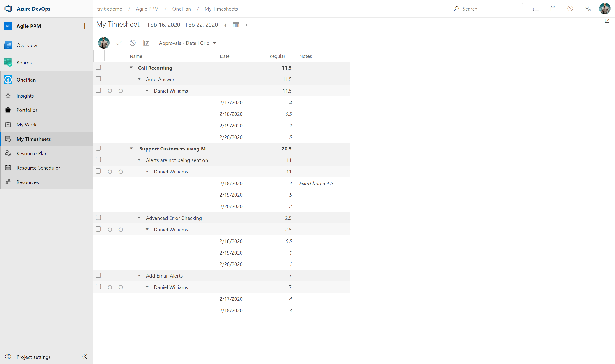615x364 pixels.
Task: Collapse the sidebar with double chevron
Action: (x=85, y=357)
